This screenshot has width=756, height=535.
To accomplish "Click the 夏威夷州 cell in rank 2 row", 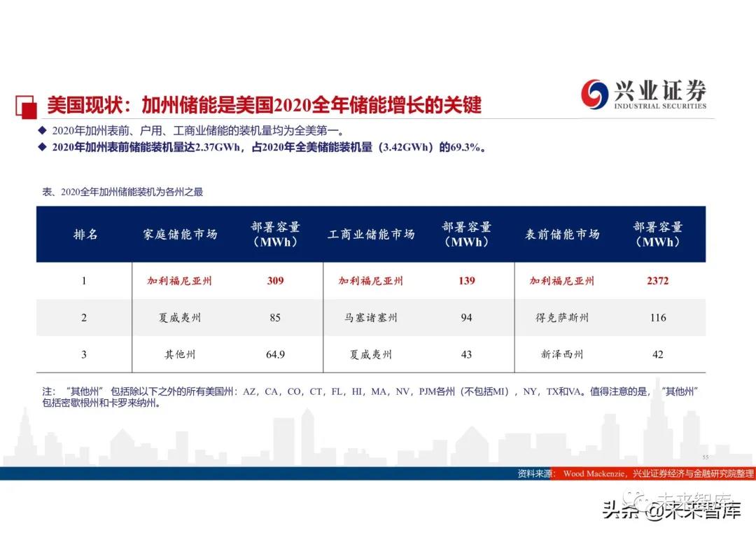I will [x=180, y=318].
